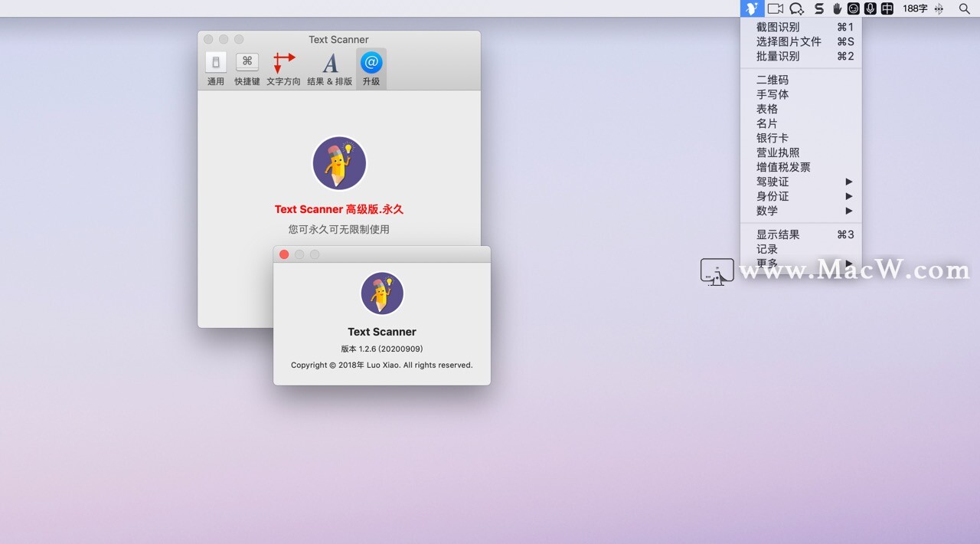
Task: Select the 二维码 recognition mode
Action: pyautogui.click(x=772, y=80)
